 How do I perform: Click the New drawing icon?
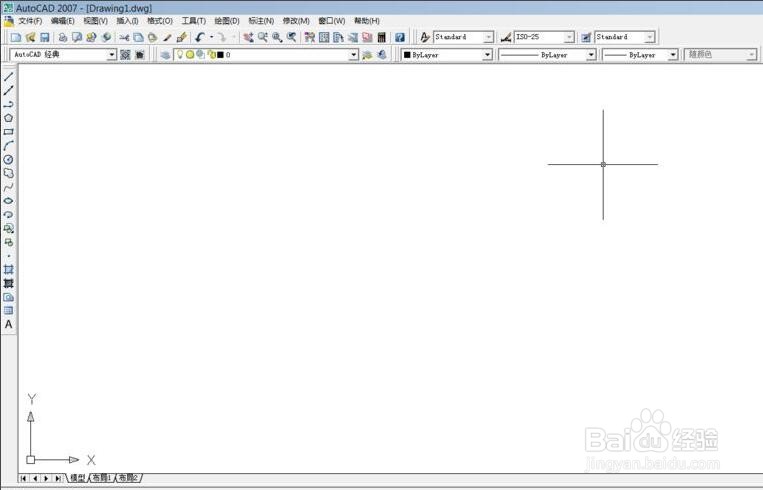[16, 37]
